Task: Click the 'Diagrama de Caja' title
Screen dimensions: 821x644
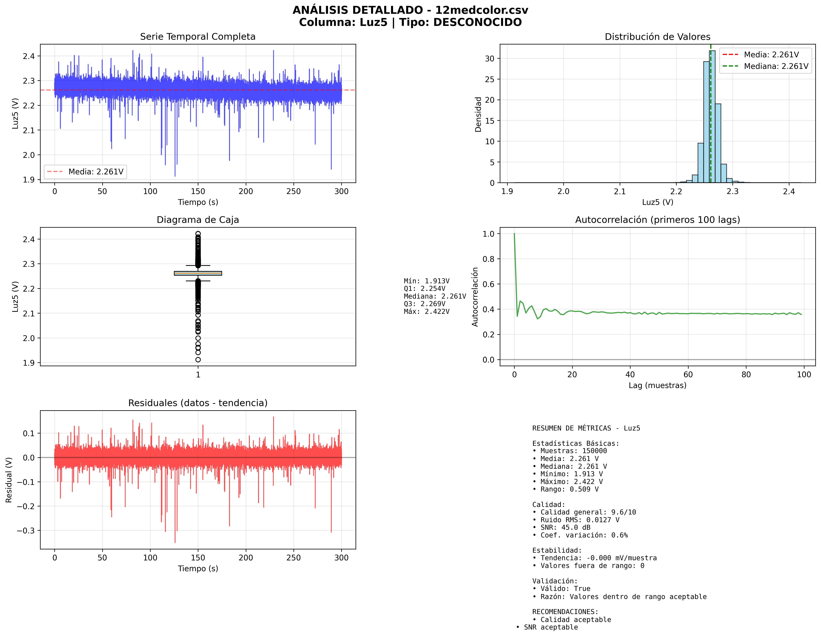Action: [x=197, y=220]
